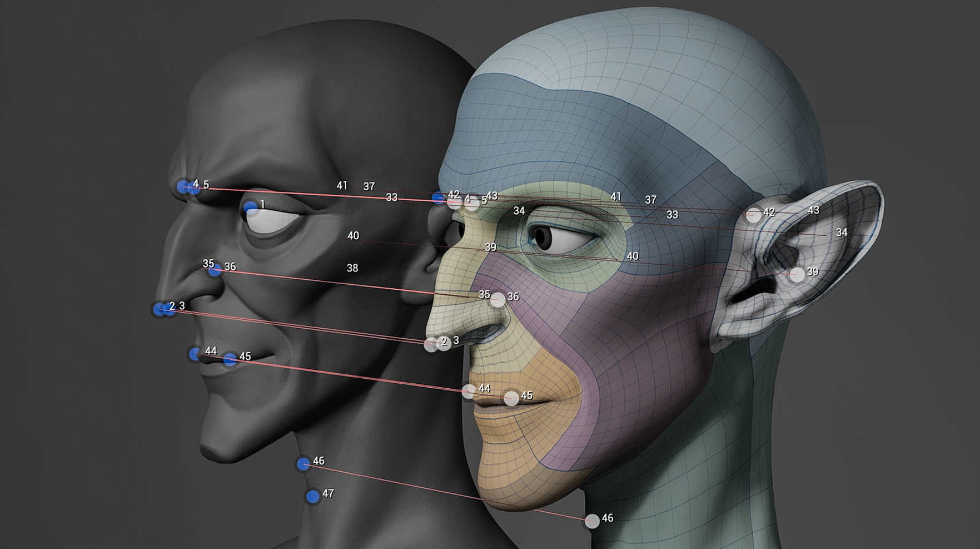The height and width of the screenshot is (549, 980).
Task: Click label "33" on wireframe head's temple
Action: pos(672,215)
